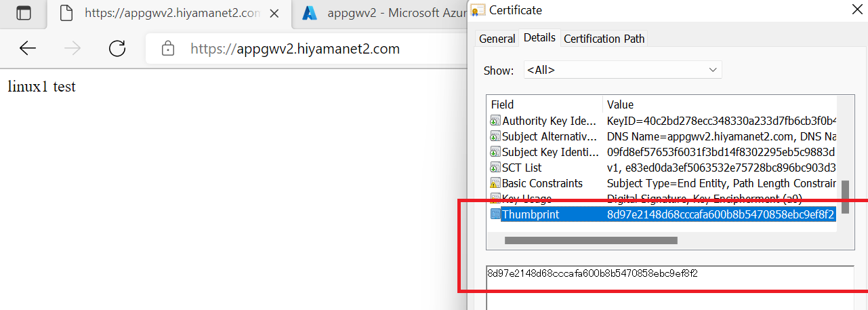Click the Authority Key Identifier extension icon
This screenshot has height=310, width=868.
pyautogui.click(x=495, y=121)
